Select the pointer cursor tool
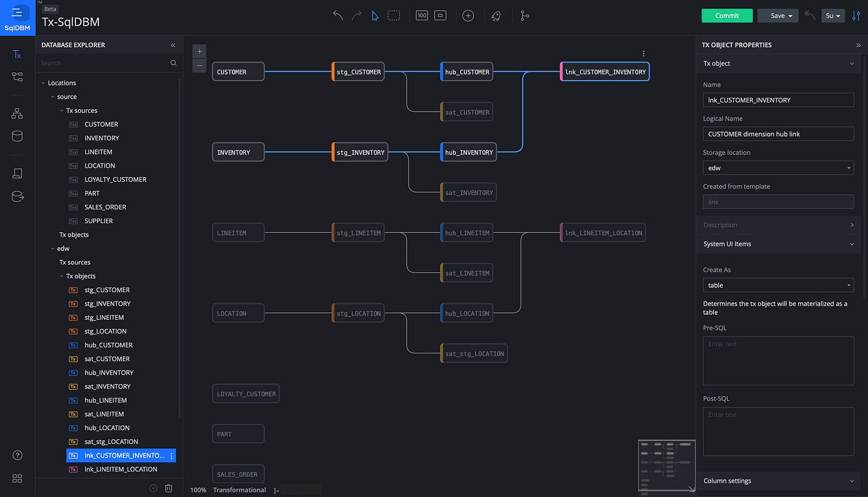 point(375,16)
